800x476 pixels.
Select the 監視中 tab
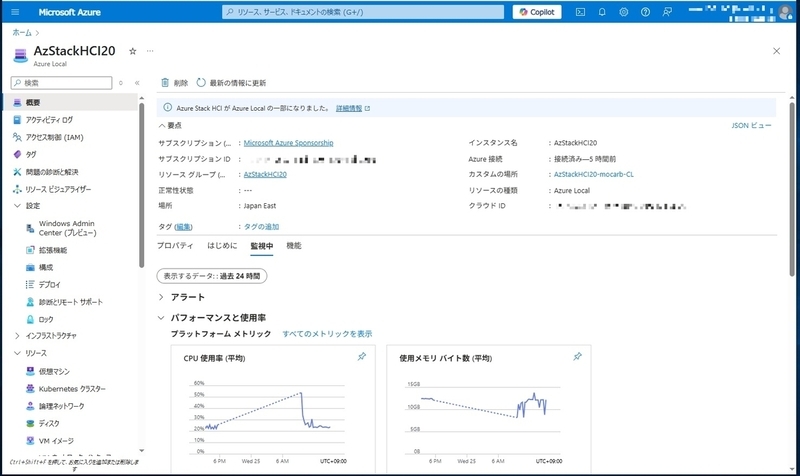coord(262,246)
